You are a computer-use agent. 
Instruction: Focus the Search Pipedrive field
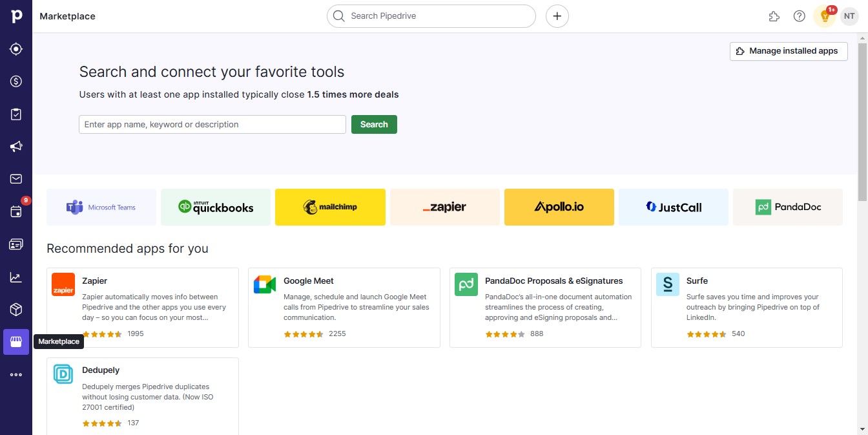tap(431, 16)
